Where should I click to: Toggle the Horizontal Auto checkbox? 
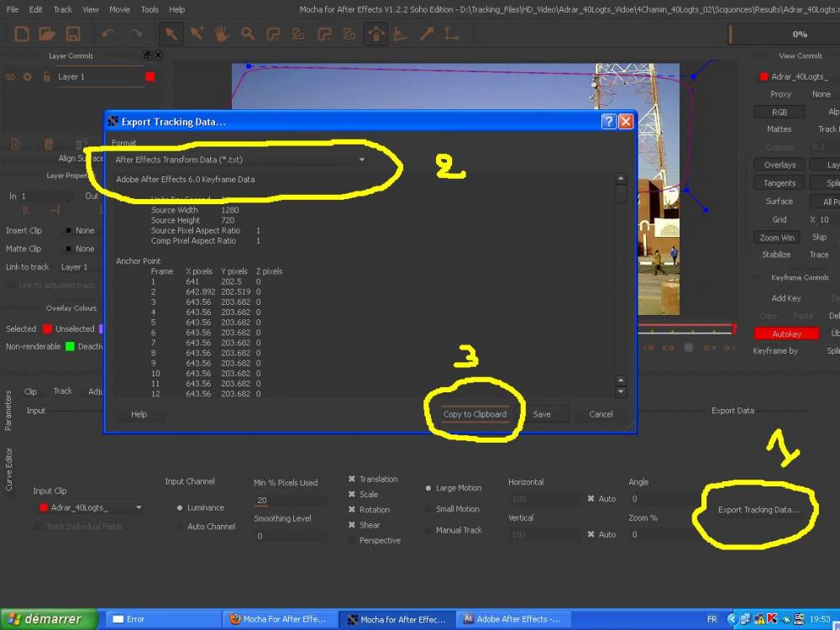click(x=591, y=498)
